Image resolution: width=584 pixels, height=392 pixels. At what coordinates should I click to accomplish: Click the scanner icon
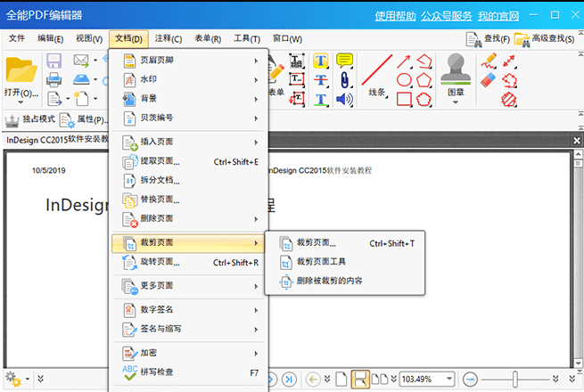click(81, 79)
